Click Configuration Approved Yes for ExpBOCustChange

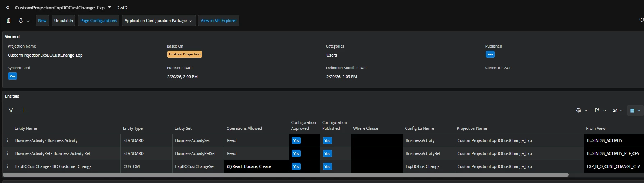click(296, 166)
